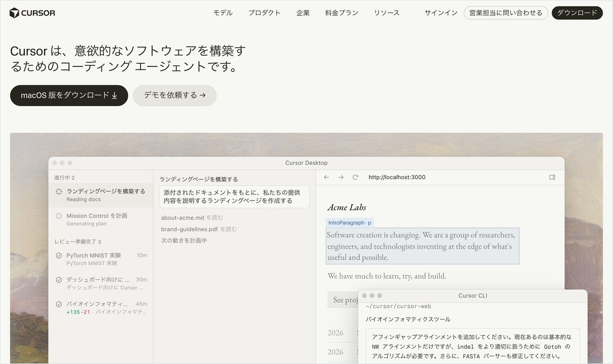Viewport: 613px width, 364px height.
Task: Click the brand-guidelines.pdf を読む entry
Action: [x=199, y=229]
